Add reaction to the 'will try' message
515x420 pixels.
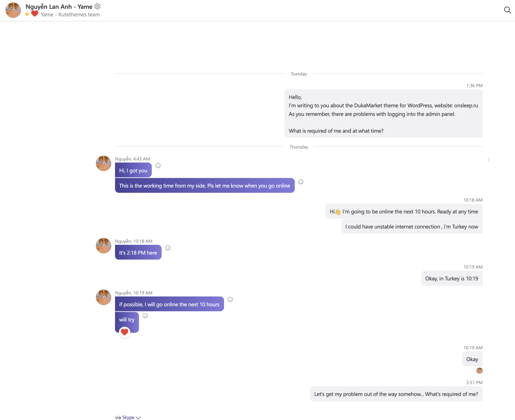coord(145,316)
